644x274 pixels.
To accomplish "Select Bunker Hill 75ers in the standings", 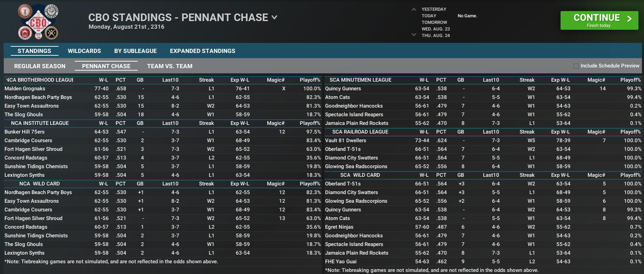I will pos(25,132).
